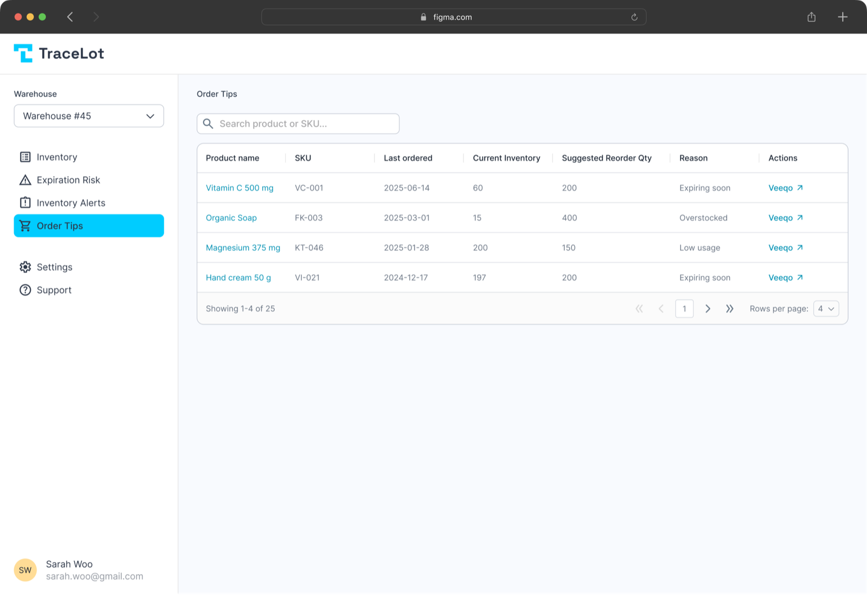The width and height of the screenshot is (867, 616).
Task: Click the TraceLot logo icon
Action: (23, 53)
